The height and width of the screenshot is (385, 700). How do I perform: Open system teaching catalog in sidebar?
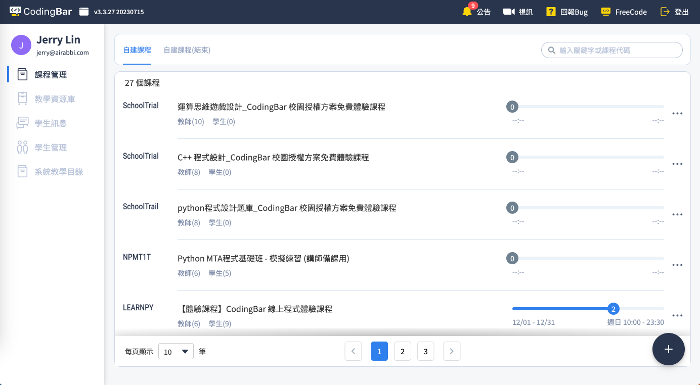pyautogui.click(x=50, y=171)
